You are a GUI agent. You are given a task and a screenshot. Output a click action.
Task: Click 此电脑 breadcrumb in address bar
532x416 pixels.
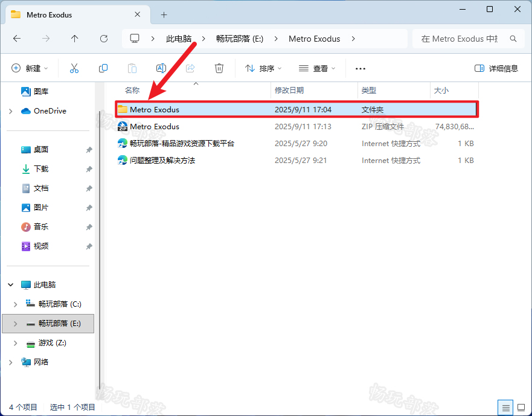179,39
